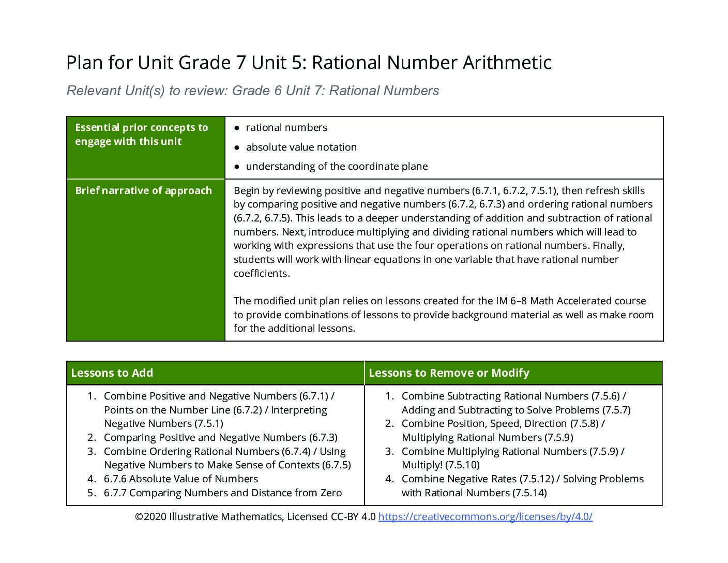Click Combine Position, Speed, Direction (7.5.8) item
Viewport: 728px width, 563px height.
pos(503,431)
